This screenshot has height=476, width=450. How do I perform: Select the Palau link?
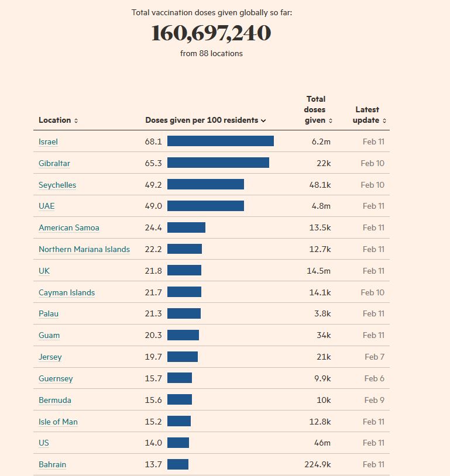[x=49, y=314]
